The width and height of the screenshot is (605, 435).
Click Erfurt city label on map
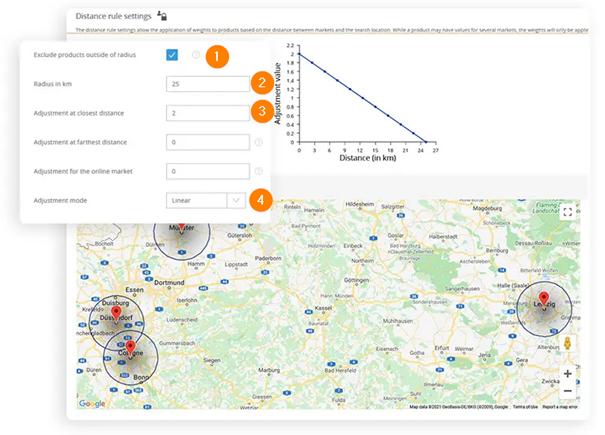coord(442,348)
